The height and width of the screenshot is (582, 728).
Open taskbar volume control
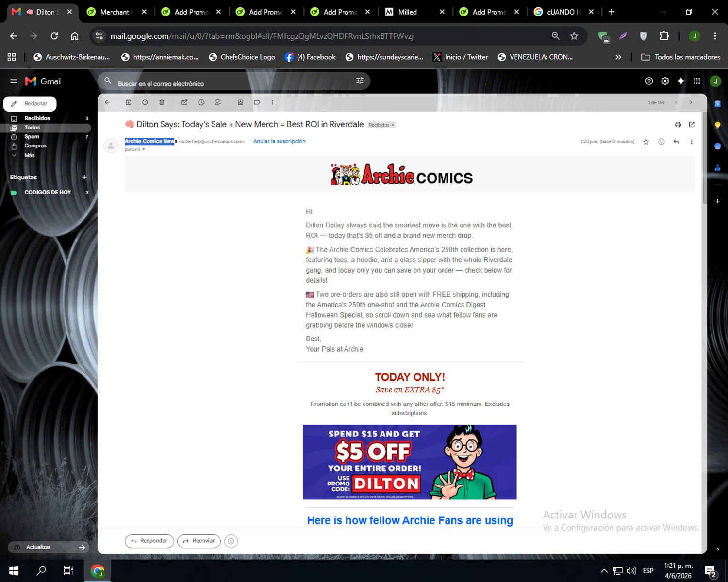(631, 571)
